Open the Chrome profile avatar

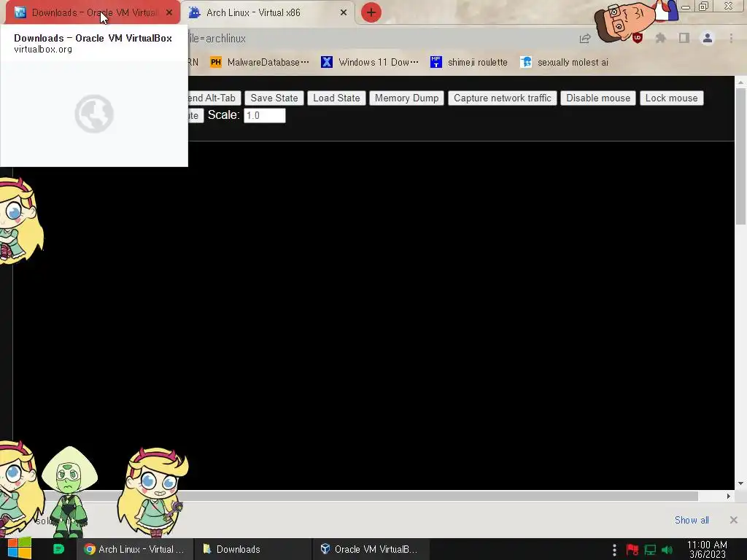click(708, 38)
